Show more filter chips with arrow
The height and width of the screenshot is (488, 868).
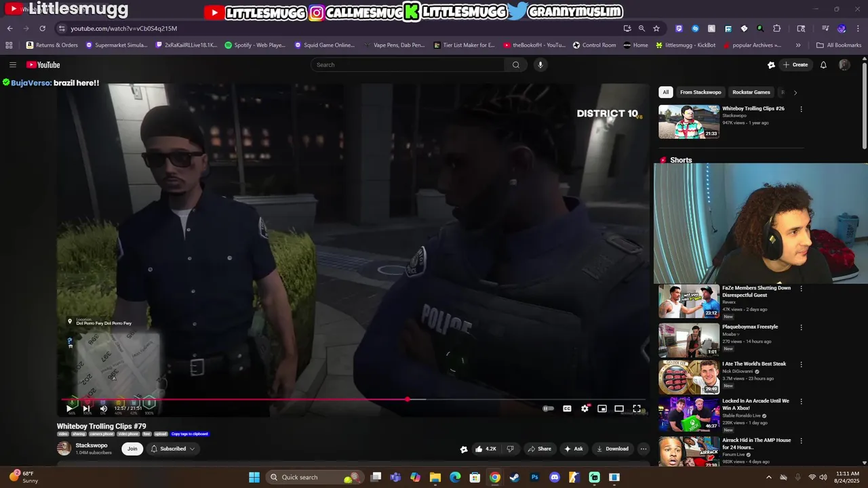[x=795, y=92]
